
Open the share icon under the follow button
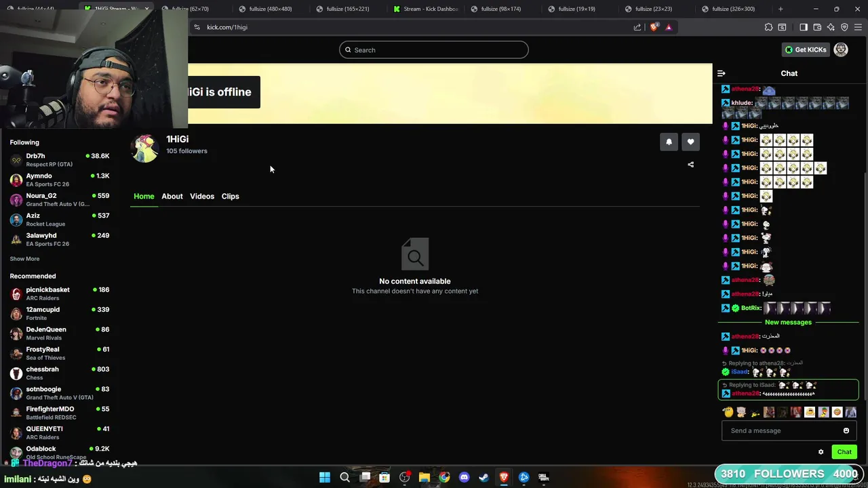click(690, 165)
